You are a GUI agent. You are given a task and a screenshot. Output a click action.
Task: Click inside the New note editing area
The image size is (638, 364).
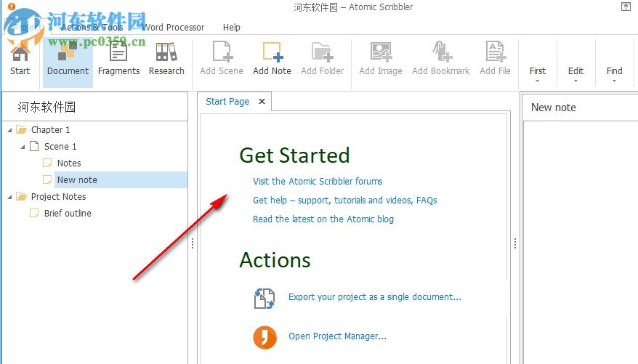(581, 243)
